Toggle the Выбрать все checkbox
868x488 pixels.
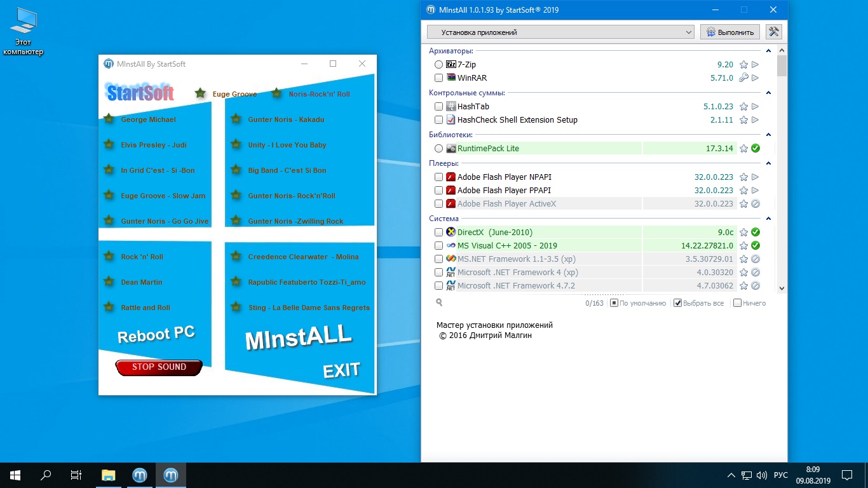point(678,303)
